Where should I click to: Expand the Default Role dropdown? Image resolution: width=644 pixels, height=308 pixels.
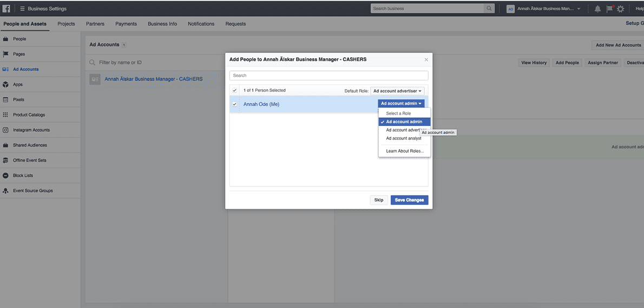[397, 91]
